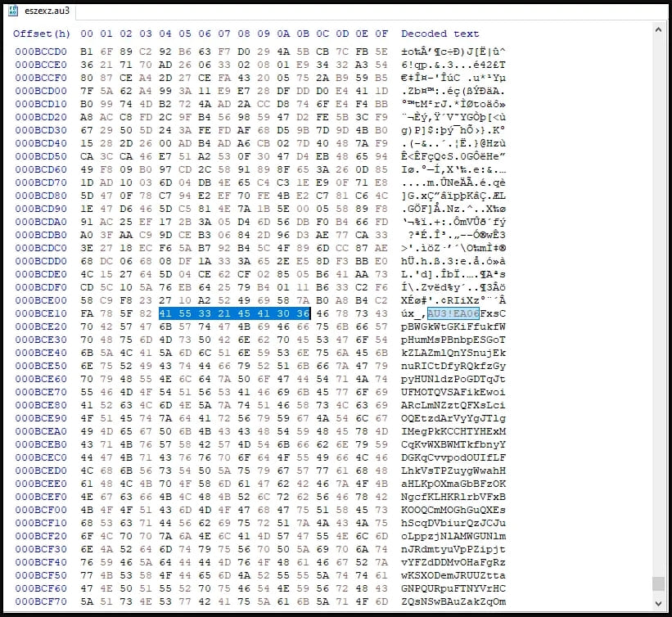Click offset row 000BCD80
Screen dimensions: 672x617
(x=41, y=196)
